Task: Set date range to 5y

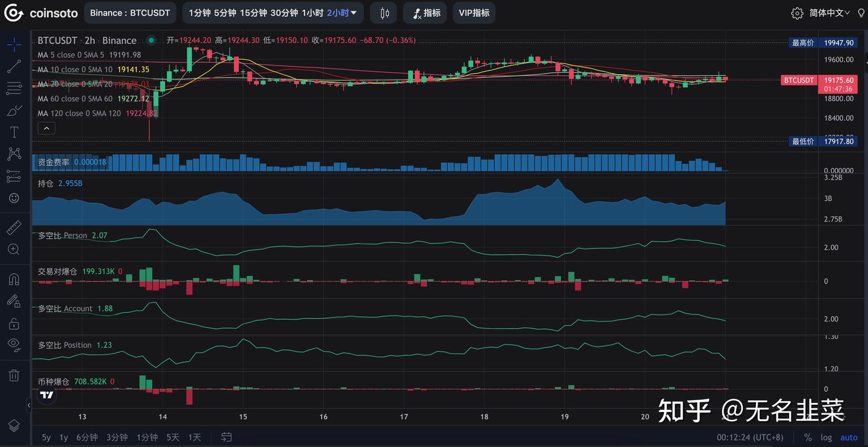Action: [46, 437]
